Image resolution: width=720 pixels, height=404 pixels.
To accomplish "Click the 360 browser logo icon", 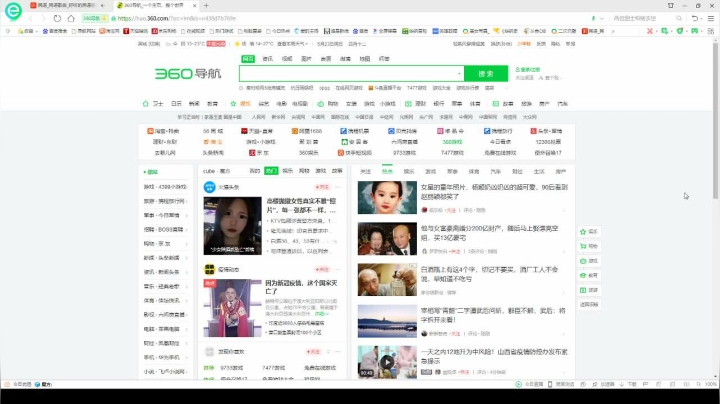I will tap(13, 11).
